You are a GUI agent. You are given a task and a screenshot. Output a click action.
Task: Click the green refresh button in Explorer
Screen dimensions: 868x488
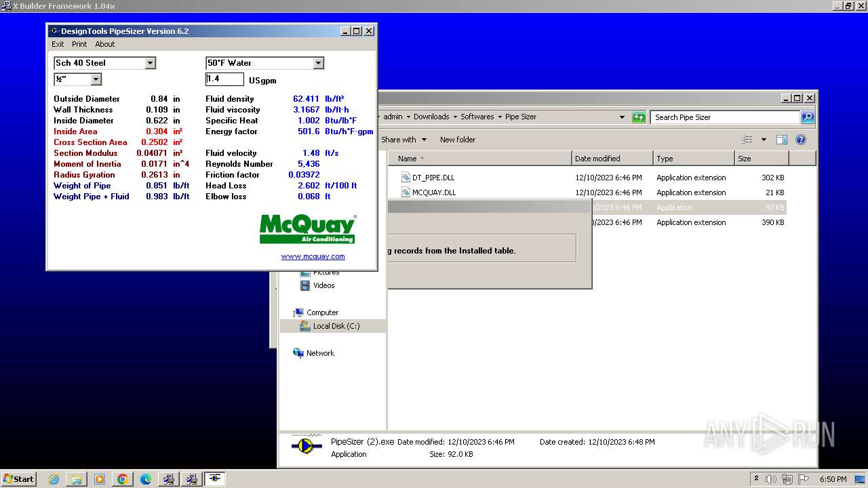pyautogui.click(x=639, y=117)
